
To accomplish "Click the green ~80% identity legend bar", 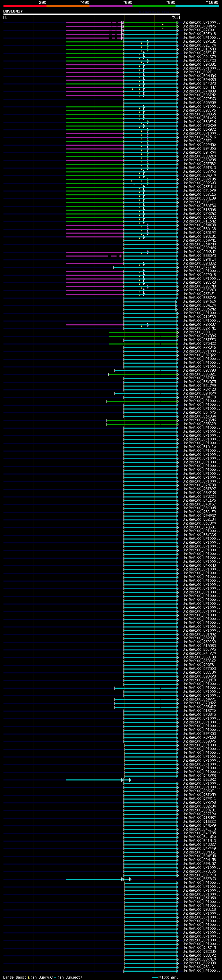I will pos(154,6).
